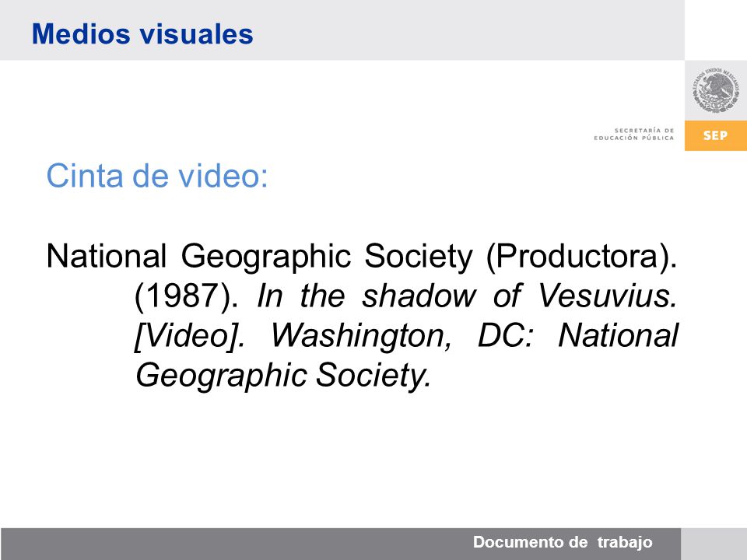
Task: Click the italic title 'In the shadow of Vesuvius.'
Action: (x=467, y=296)
